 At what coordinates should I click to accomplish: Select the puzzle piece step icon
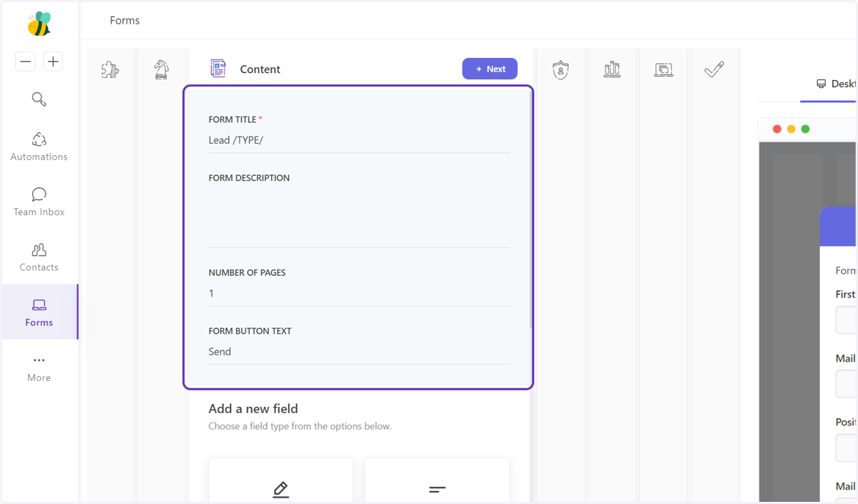click(x=110, y=69)
